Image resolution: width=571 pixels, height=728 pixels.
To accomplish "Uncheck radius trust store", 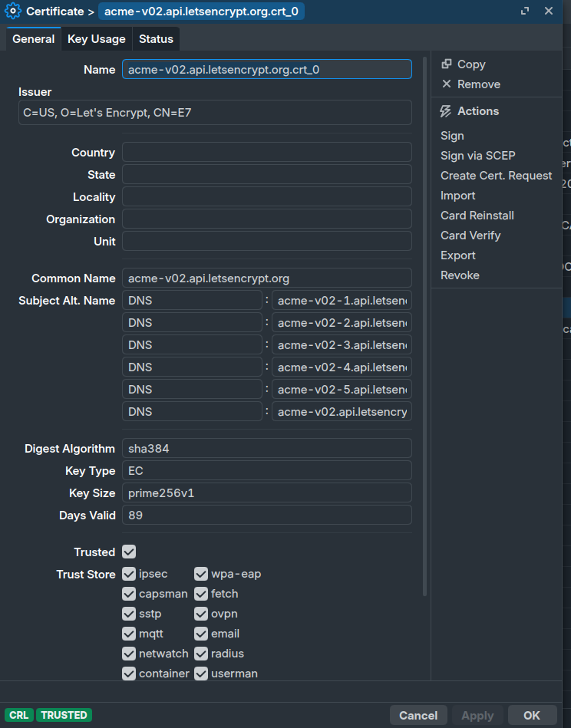I will coord(201,654).
